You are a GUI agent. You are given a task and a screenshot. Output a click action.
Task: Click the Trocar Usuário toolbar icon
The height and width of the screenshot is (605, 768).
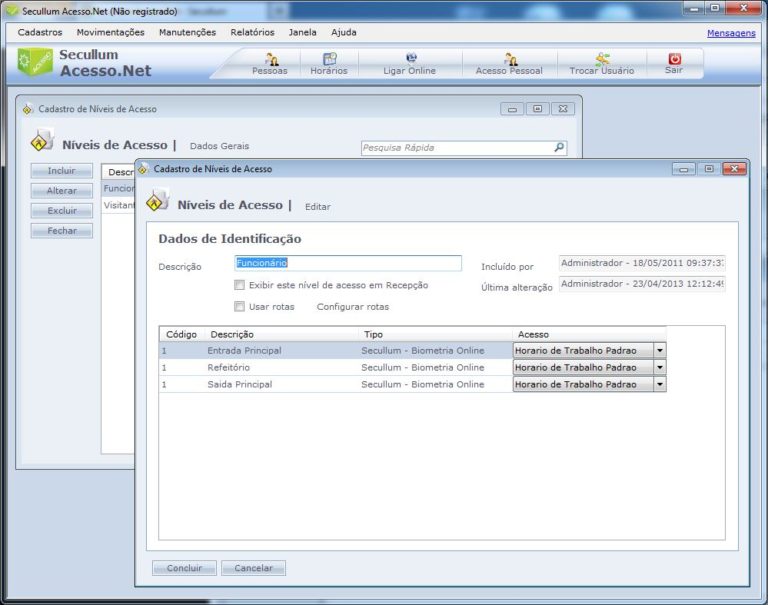[x=601, y=63]
